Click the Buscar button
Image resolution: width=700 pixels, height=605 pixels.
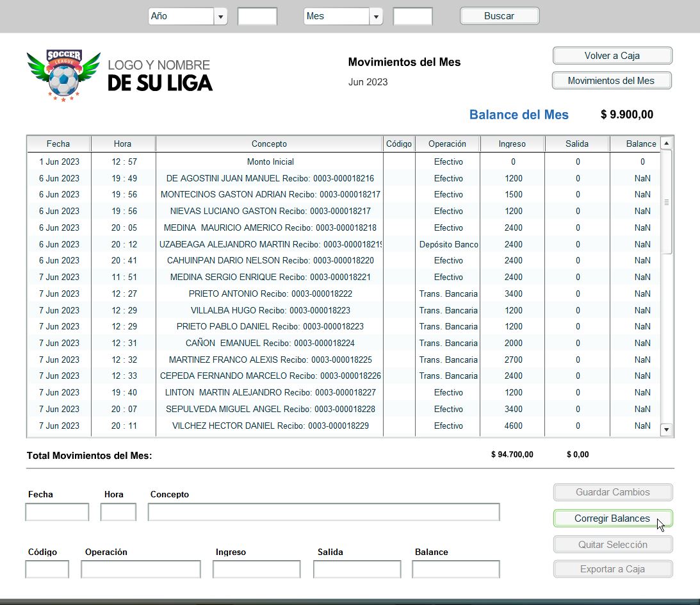(500, 16)
